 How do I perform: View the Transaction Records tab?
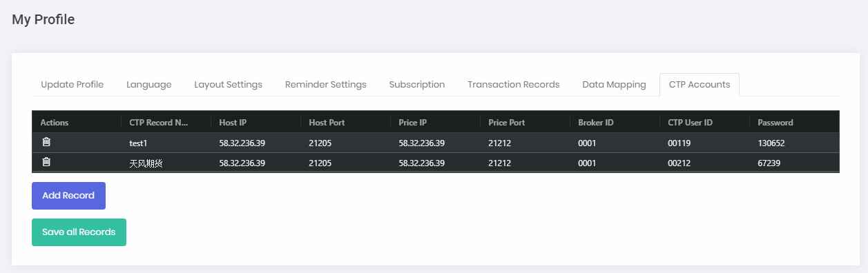(514, 85)
